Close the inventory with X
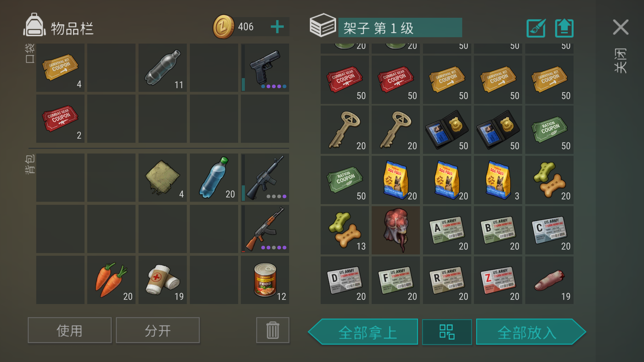 point(621,27)
